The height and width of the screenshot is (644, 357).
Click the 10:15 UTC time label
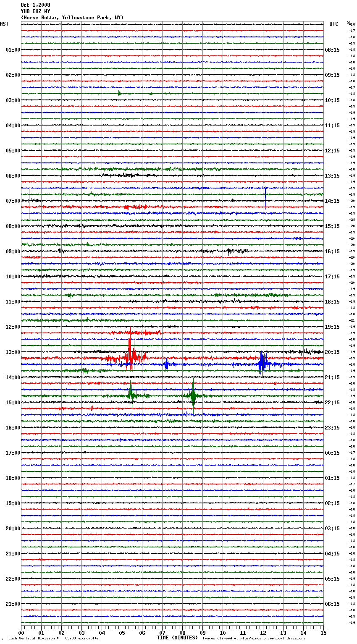(332, 100)
